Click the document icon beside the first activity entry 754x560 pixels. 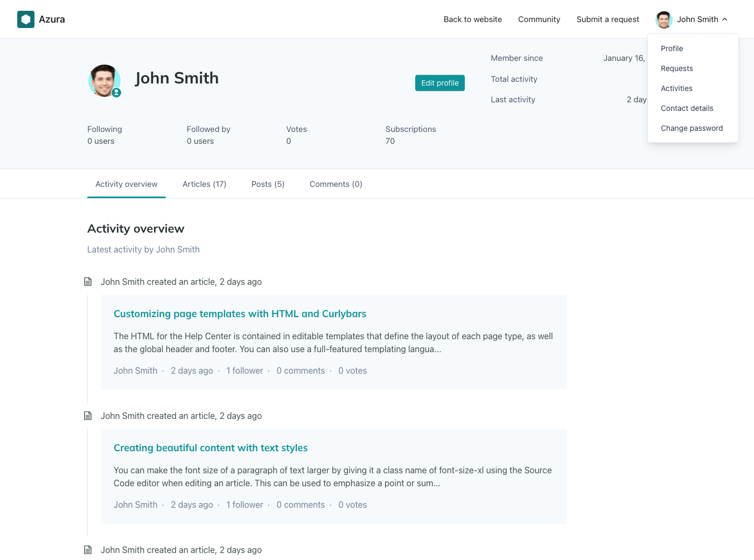[88, 282]
